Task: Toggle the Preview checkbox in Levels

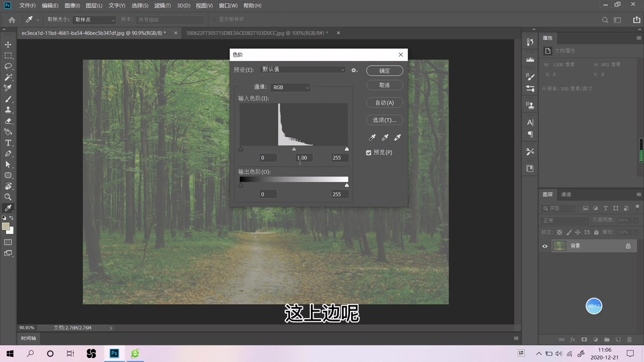Action: [368, 152]
